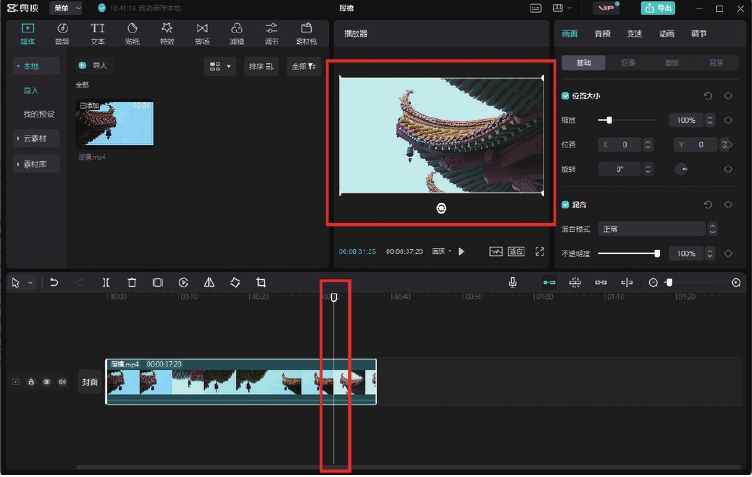Uncheck the 位置大小 checkbox

(566, 96)
